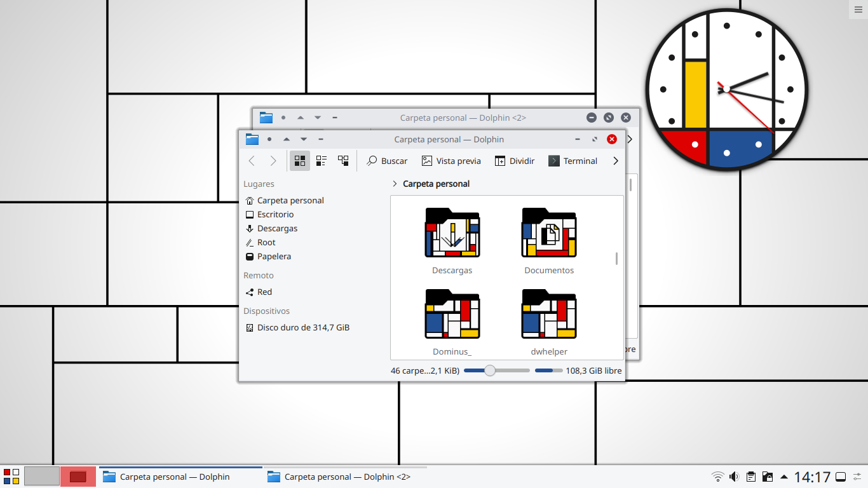Click the icon zoom slider handle

(x=490, y=370)
